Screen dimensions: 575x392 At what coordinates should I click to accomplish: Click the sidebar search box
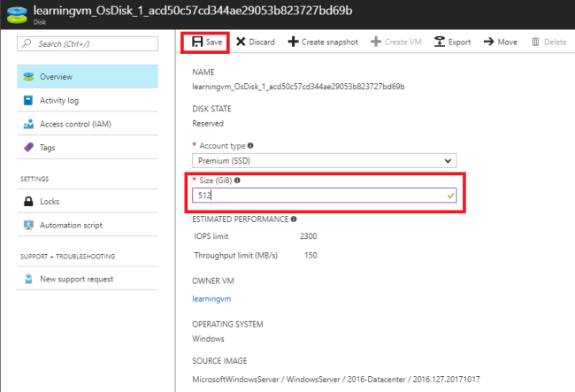pyautogui.click(x=88, y=42)
